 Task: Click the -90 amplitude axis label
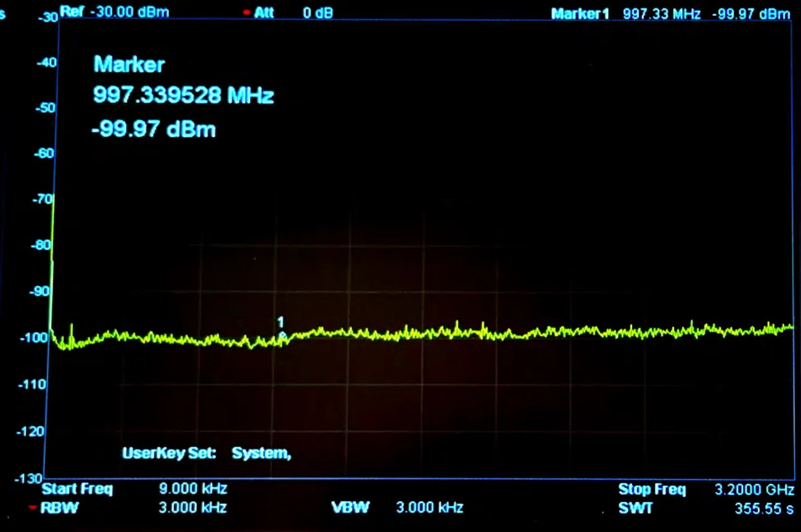39,291
